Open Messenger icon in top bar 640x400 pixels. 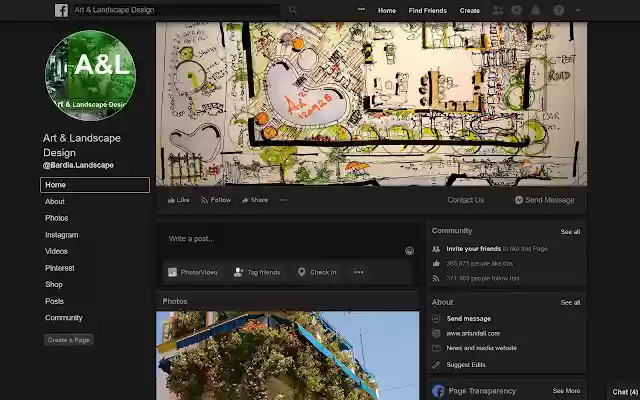pyautogui.click(x=516, y=10)
